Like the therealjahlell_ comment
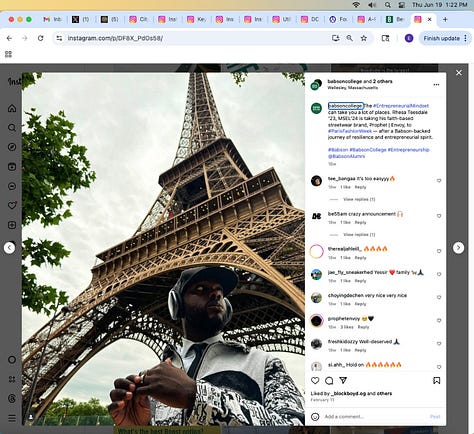Screen dimensions: 474x434 click(x=439, y=251)
